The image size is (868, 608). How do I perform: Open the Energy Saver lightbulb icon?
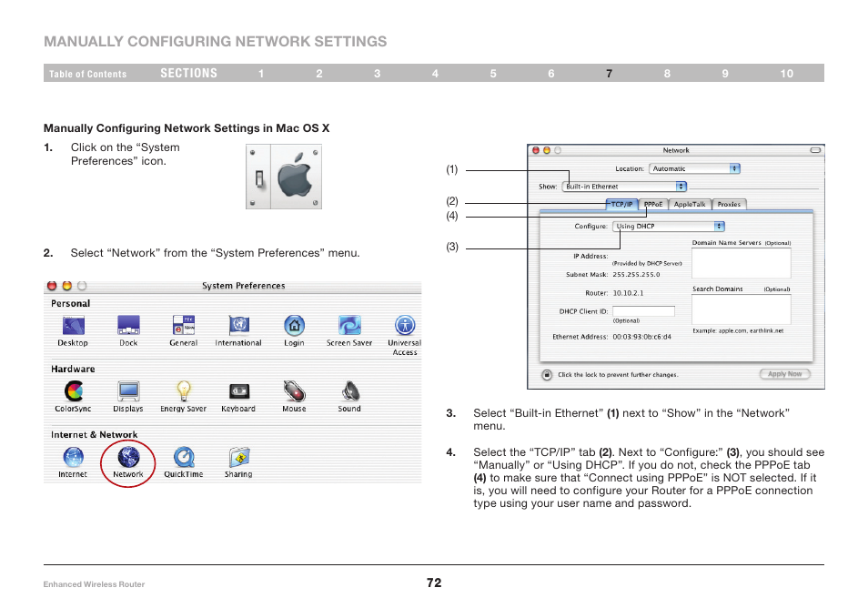[x=184, y=391]
